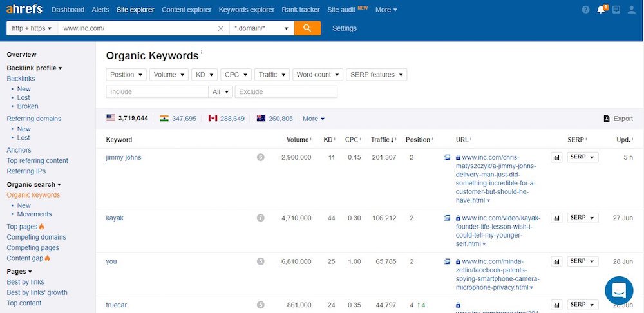The height and width of the screenshot is (313, 644).
Task: Select the India flag icon
Action: pos(164,119)
